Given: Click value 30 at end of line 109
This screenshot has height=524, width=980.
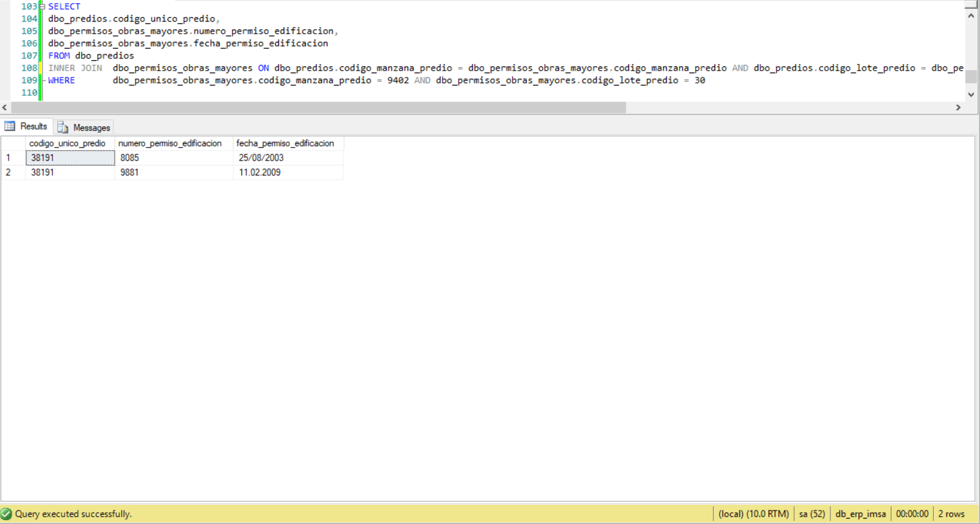Looking at the screenshot, I should (700, 80).
